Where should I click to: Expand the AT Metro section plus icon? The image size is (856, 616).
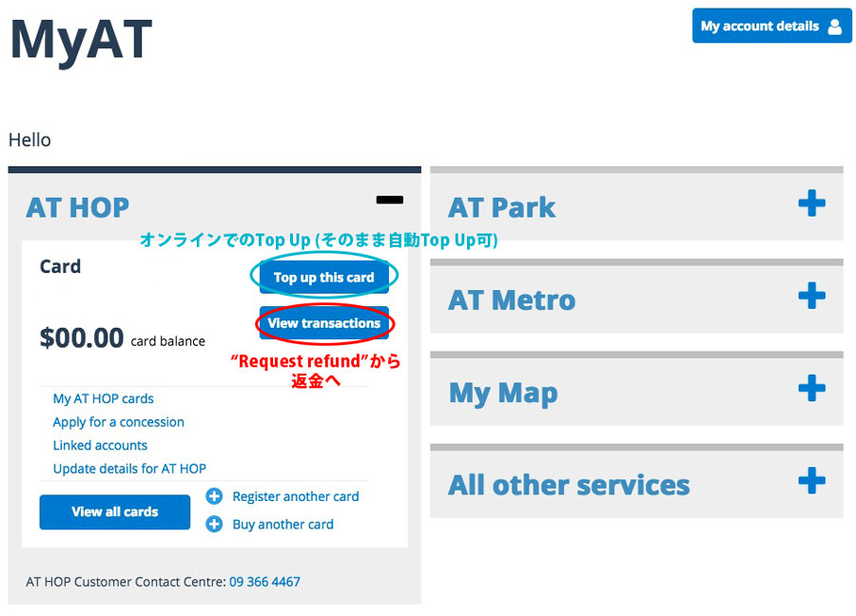click(811, 296)
